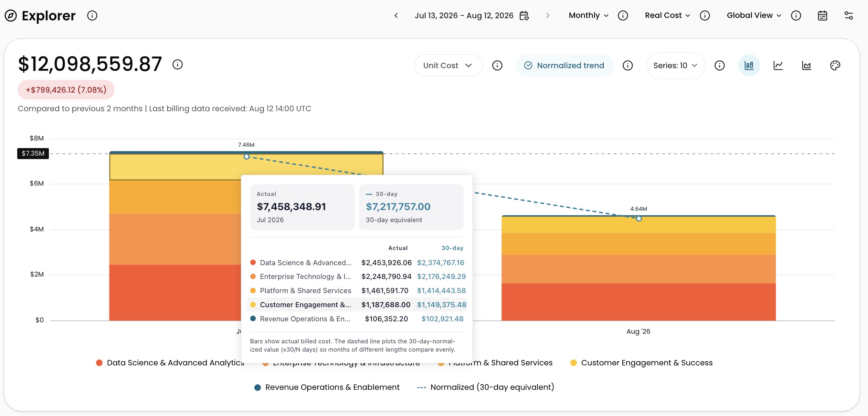Open the color palette icon
The width and height of the screenshot is (868, 416).
[x=835, y=65]
